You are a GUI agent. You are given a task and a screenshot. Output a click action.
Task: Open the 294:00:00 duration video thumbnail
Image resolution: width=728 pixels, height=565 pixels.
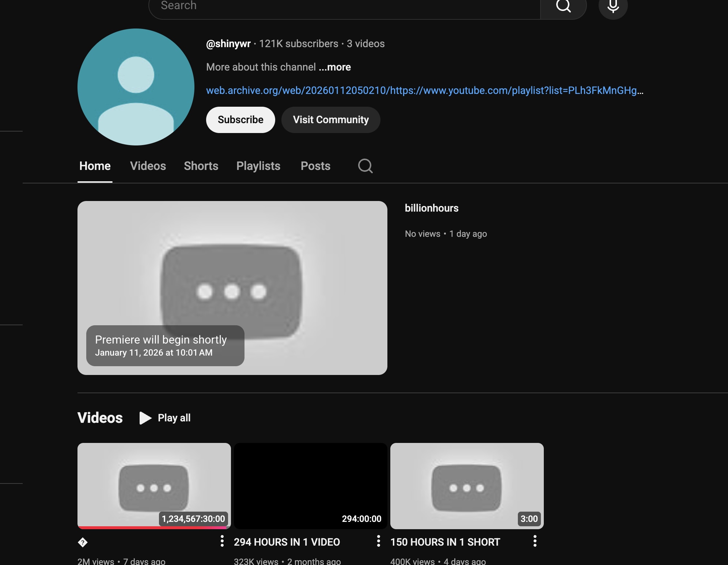pyautogui.click(x=310, y=486)
